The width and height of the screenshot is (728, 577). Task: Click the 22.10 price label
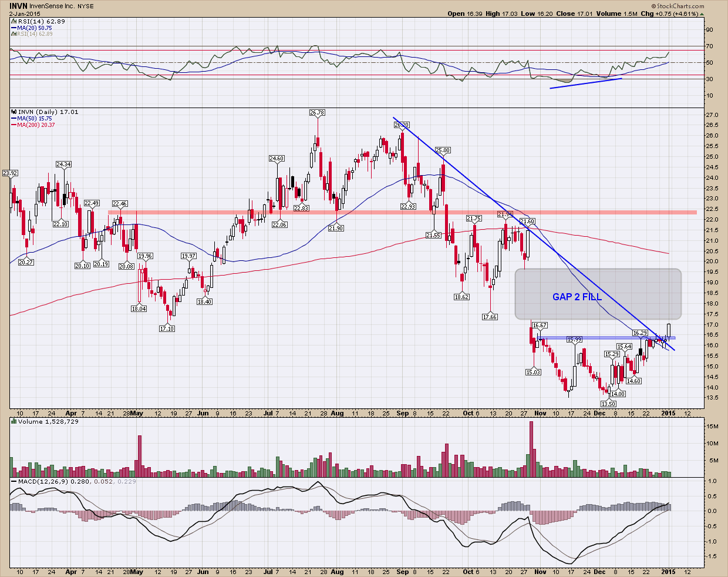point(60,224)
